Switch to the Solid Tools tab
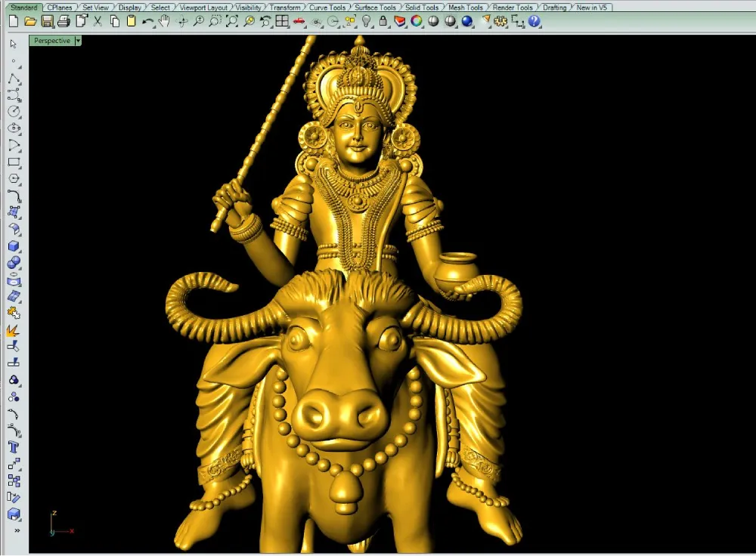This screenshot has width=756, height=556. 422,8
